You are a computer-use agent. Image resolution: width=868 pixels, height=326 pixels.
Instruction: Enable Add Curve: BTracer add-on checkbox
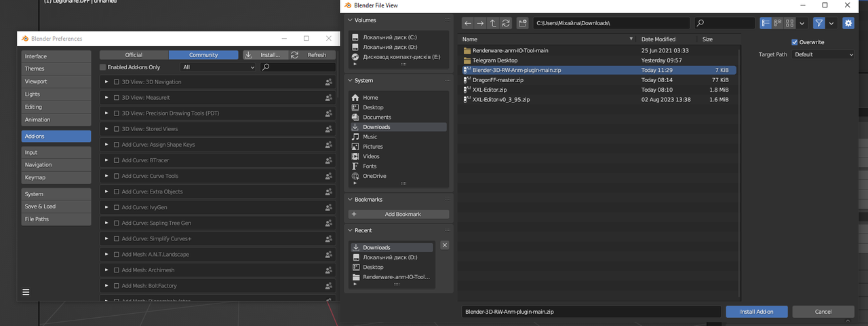(117, 160)
